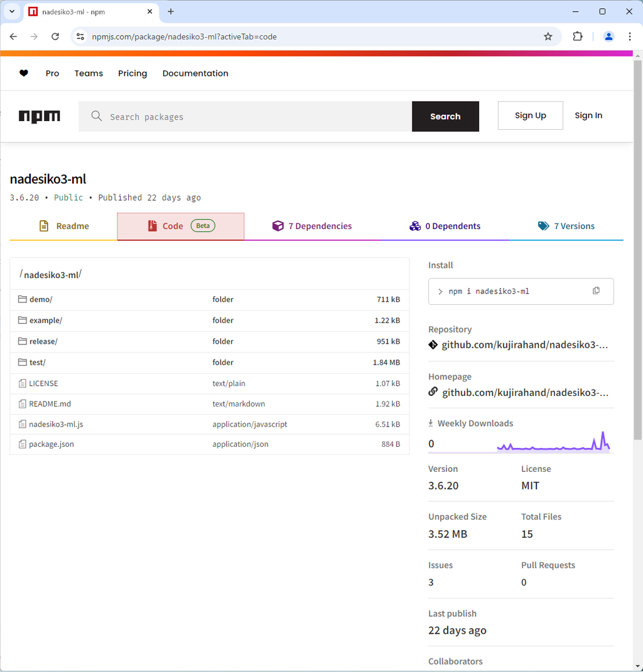Click the Sign Up button

point(530,115)
